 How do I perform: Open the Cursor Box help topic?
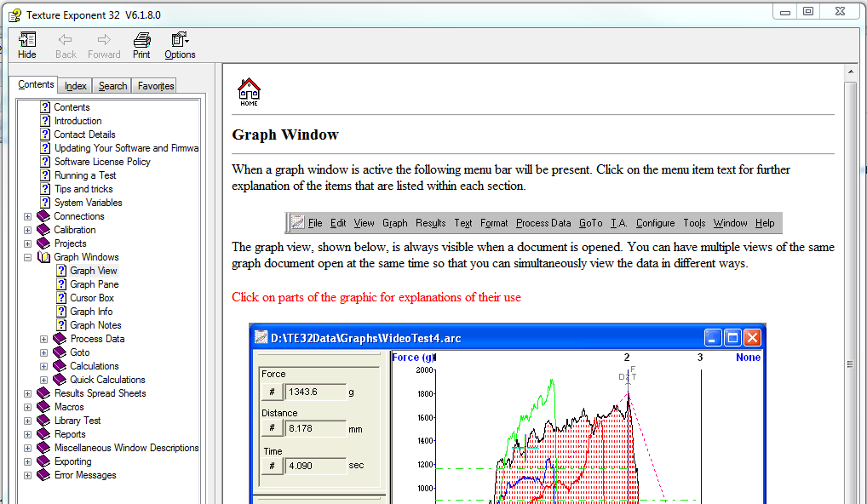pos(91,298)
